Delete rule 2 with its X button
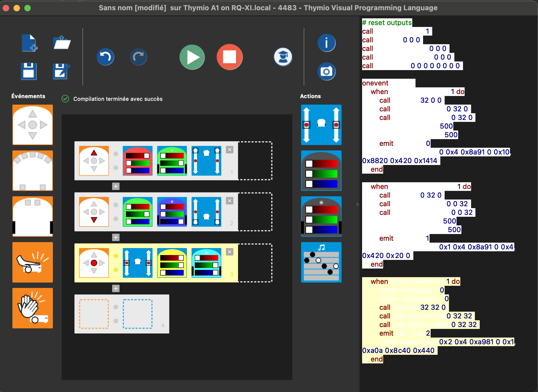This screenshot has width=538, height=392. click(230, 201)
